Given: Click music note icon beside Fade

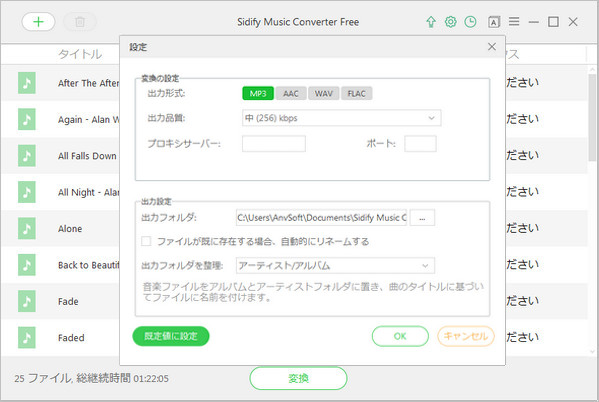Looking at the screenshot, I should (x=27, y=301).
